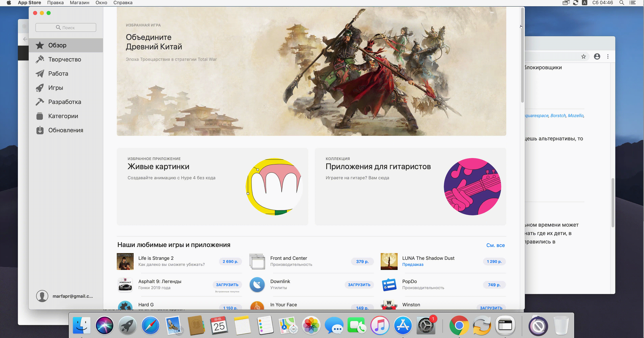This screenshot has width=644, height=338.
Task: Open the Обзор section star icon
Action: tap(39, 45)
